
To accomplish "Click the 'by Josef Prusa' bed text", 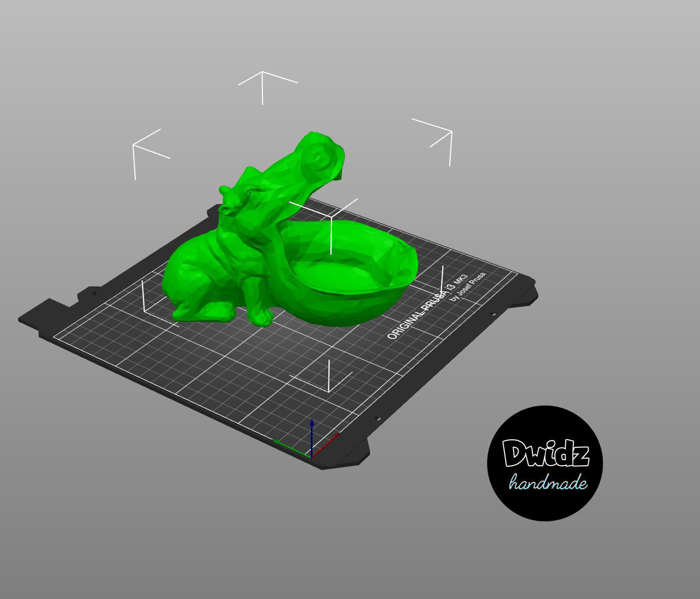I will [x=468, y=286].
